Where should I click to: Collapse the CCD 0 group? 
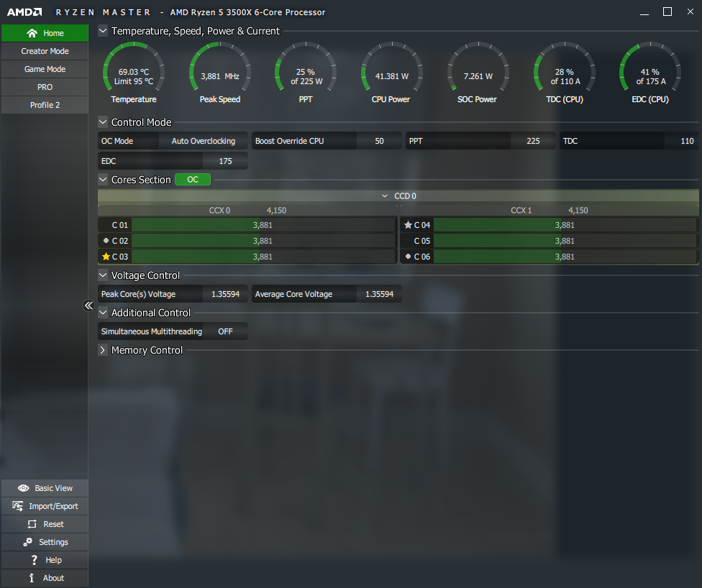[x=385, y=196]
